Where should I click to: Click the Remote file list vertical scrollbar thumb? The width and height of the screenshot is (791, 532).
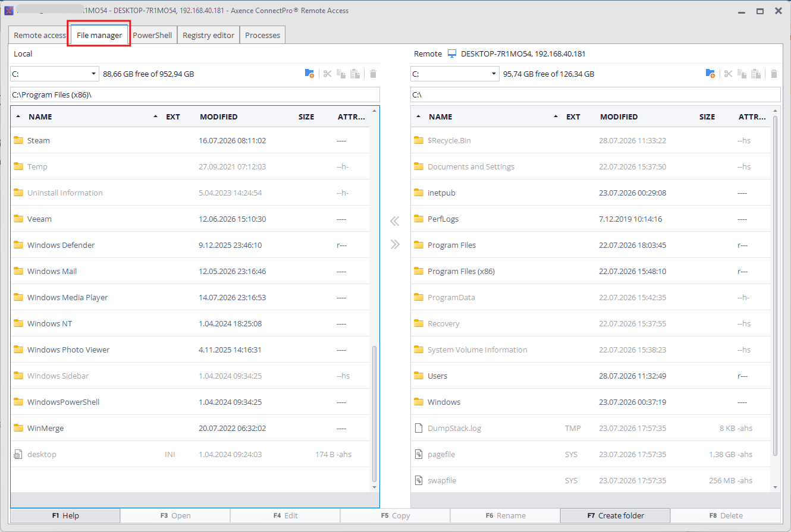pos(775,285)
